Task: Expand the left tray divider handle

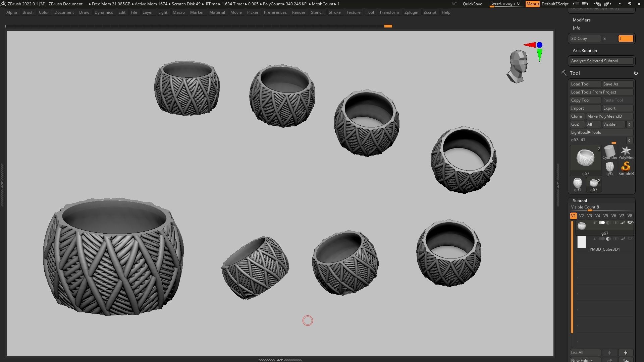Action: click(x=2, y=184)
